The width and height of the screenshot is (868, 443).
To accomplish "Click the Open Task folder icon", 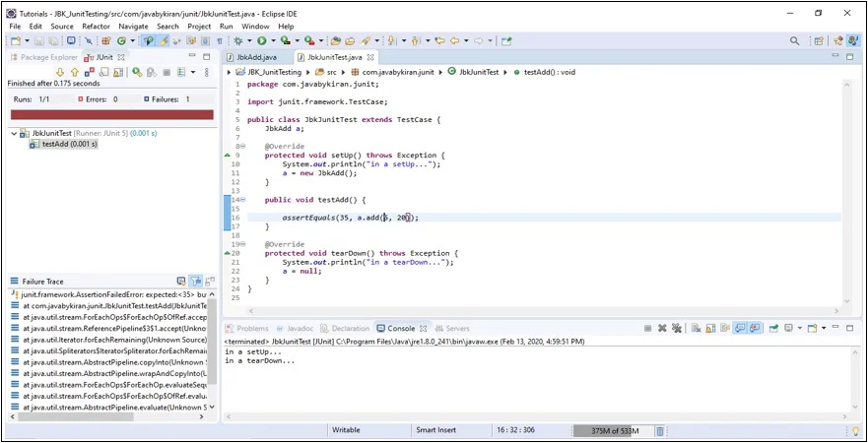I will pyautogui.click(x=350, y=41).
